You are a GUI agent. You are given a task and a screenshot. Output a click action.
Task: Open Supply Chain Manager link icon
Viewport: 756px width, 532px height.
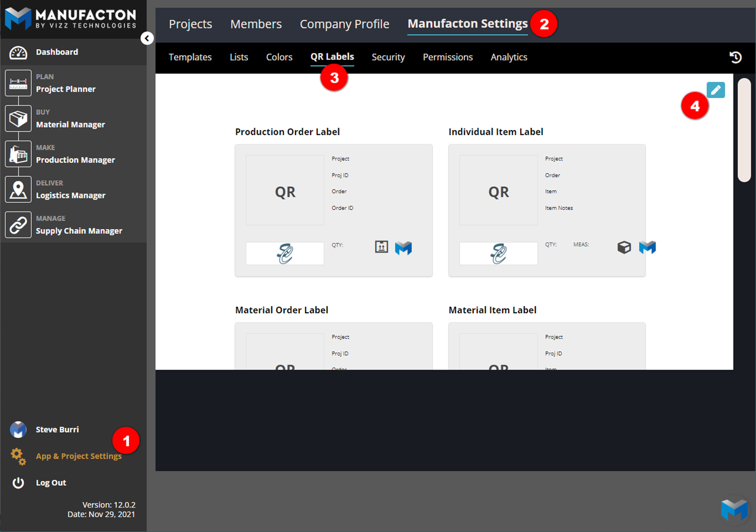click(18, 225)
